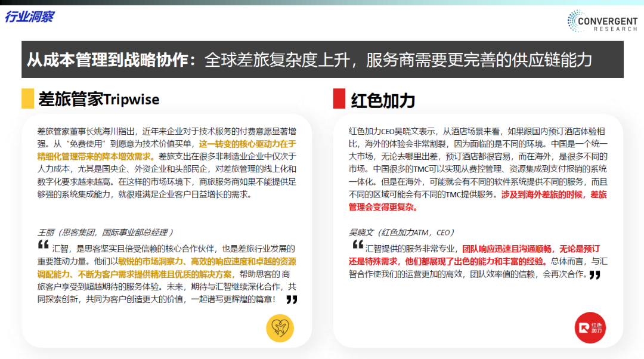
Task: Click the line 智合作使我们的运营更加的高效
Action: [468, 274]
